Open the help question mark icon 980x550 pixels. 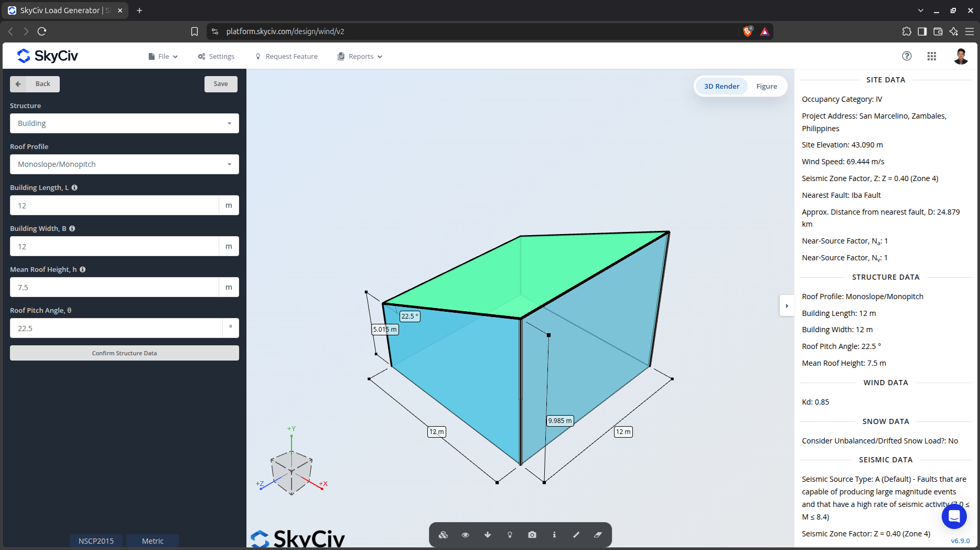click(x=907, y=56)
